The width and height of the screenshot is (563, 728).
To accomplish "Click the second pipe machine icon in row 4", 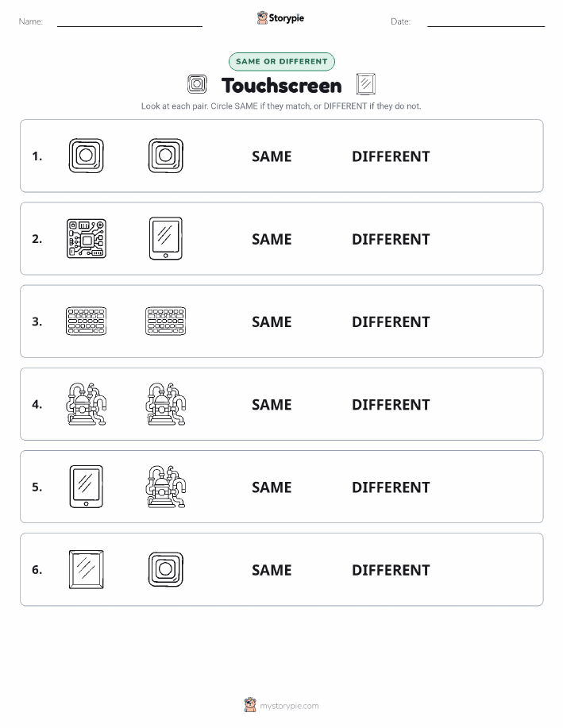I will [x=166, y=404].
